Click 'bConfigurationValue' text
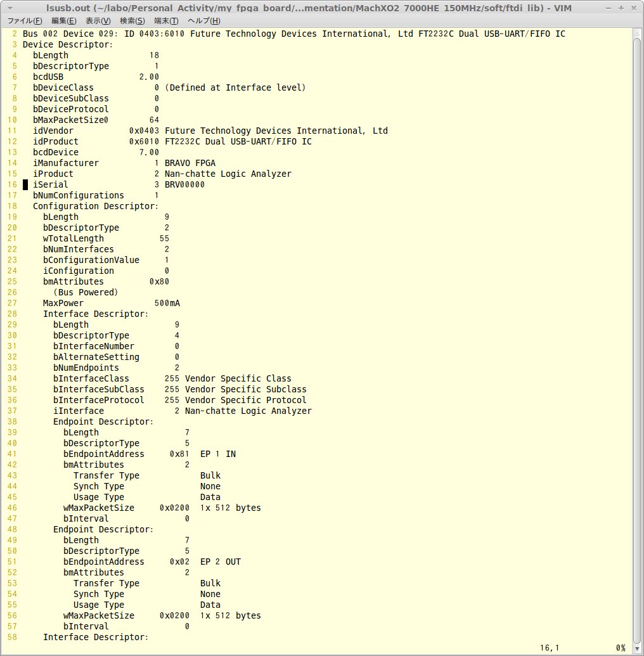Screen dimensions: 644x656 tap(91, 260)
